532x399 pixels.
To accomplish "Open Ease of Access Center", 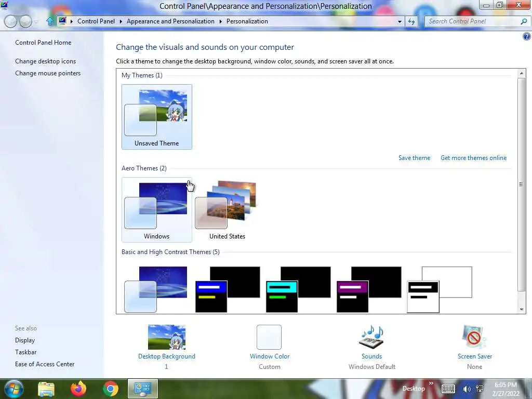I will tap(45, 364).
